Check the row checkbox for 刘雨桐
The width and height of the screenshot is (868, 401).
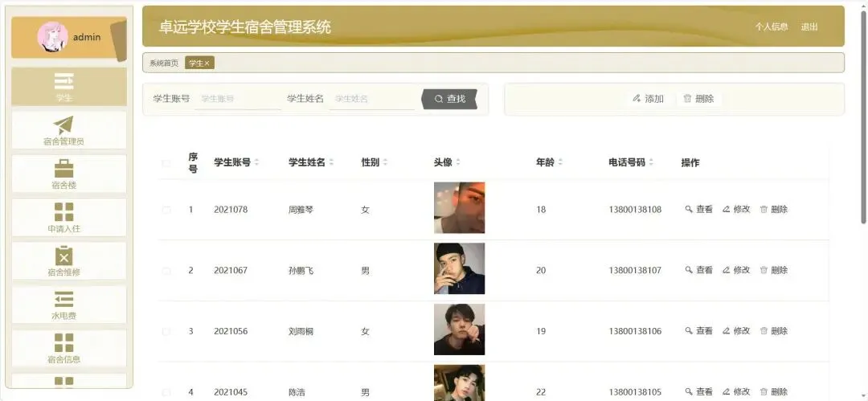click(166, 332)
